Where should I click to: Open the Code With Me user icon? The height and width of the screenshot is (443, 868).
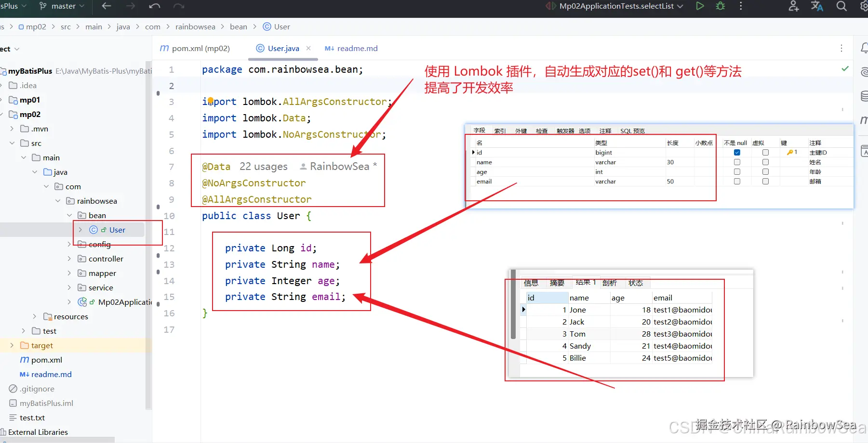pos(793,6)
